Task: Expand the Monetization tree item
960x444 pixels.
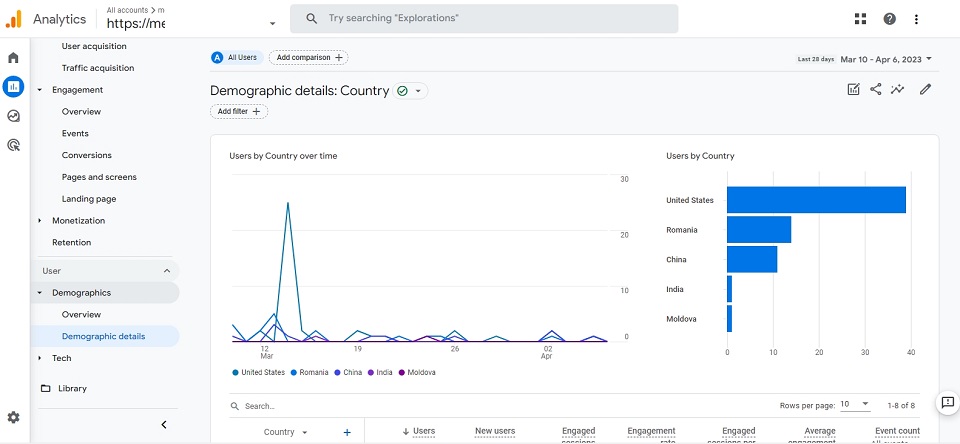Action: (40, 220)
